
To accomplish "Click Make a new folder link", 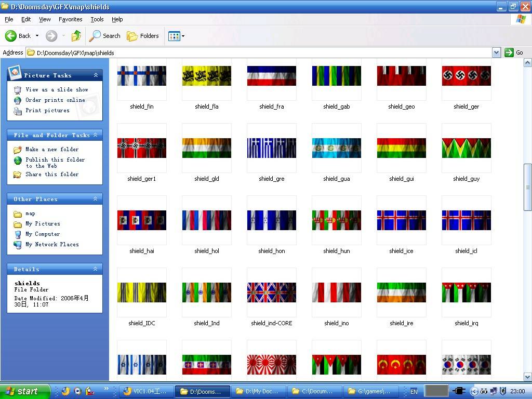I will (52, 150).
